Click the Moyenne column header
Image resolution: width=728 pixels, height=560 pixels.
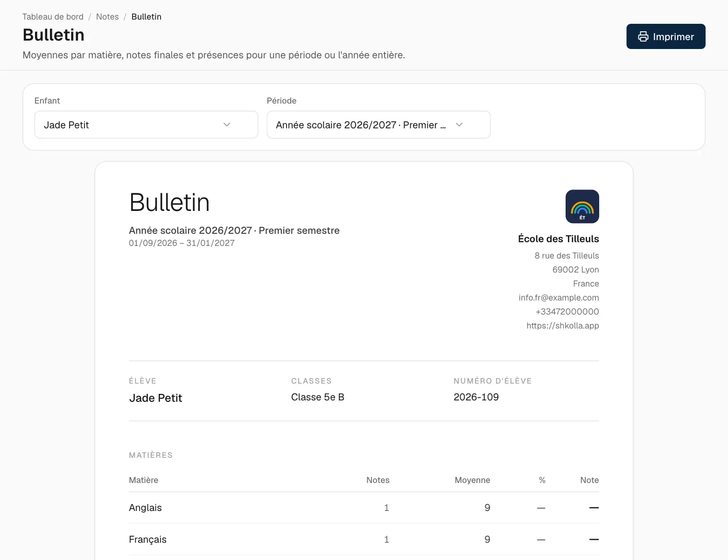(x=472, y=480)
